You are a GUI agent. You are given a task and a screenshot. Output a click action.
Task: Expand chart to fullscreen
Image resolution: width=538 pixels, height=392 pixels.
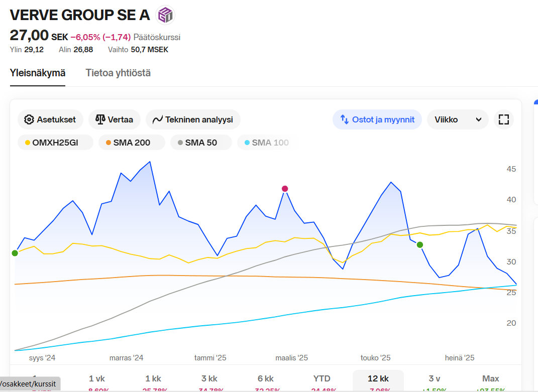point(503,119)
